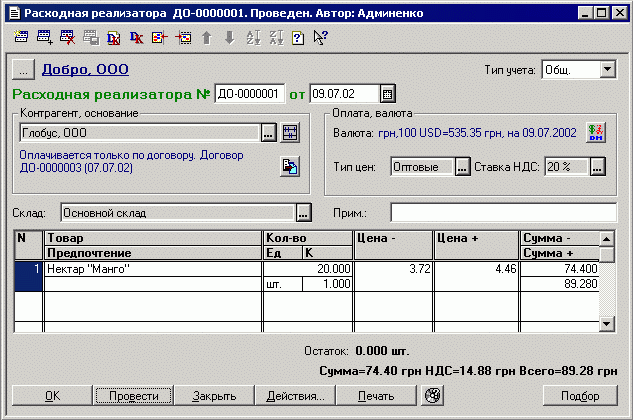Click the Sort descending Z-A icon

tap(276, 38)
